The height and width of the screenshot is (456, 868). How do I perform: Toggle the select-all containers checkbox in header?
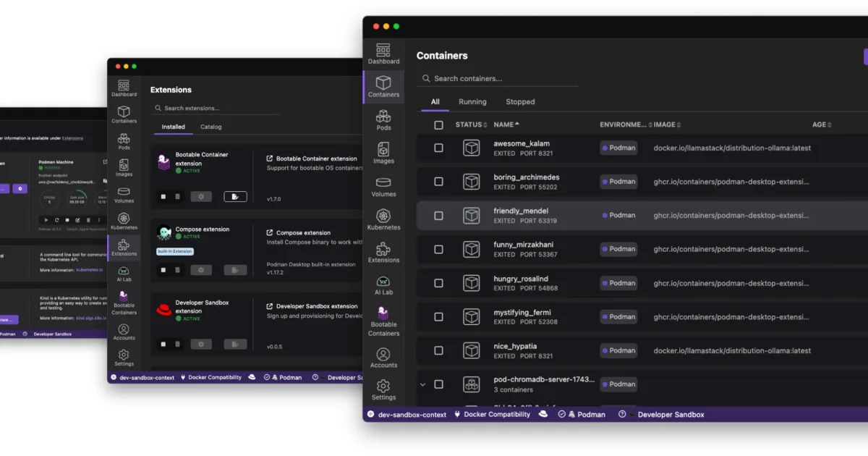[438, 125]
